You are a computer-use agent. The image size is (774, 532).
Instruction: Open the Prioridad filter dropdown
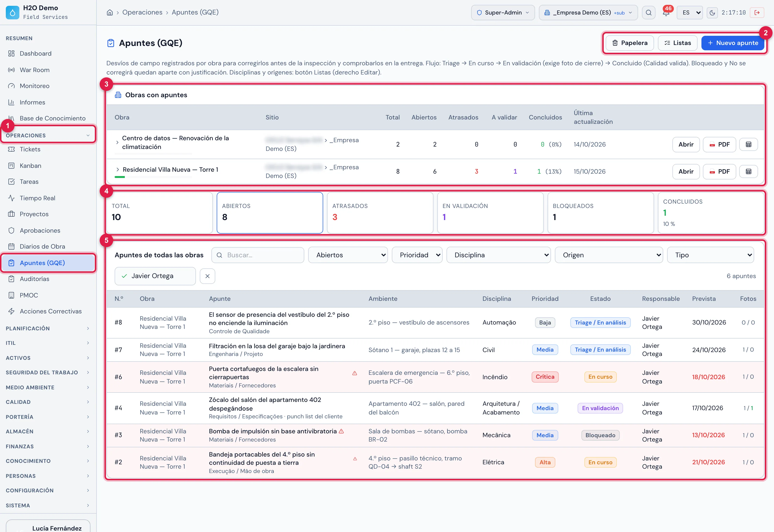(x=417, y=255)
